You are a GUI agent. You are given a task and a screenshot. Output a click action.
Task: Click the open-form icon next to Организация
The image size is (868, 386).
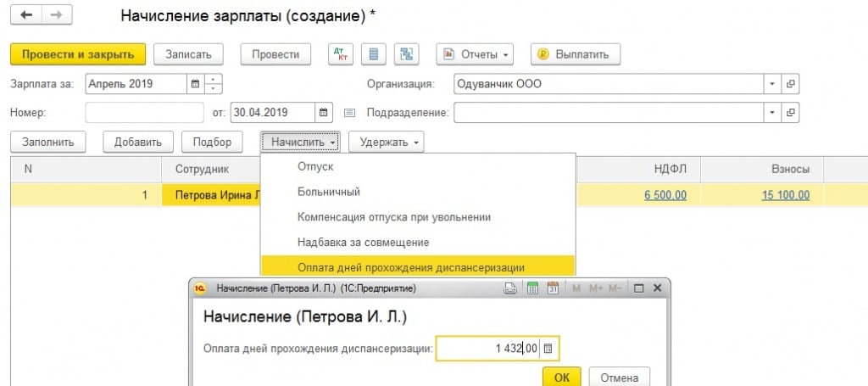click(791, 84)
